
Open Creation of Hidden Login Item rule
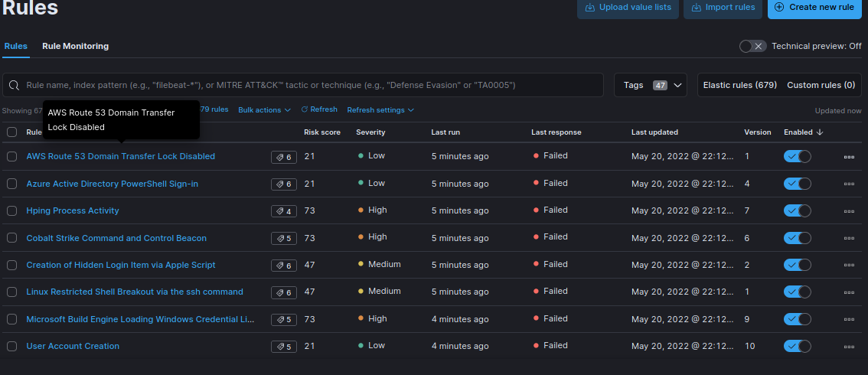[x=121, y=265]
